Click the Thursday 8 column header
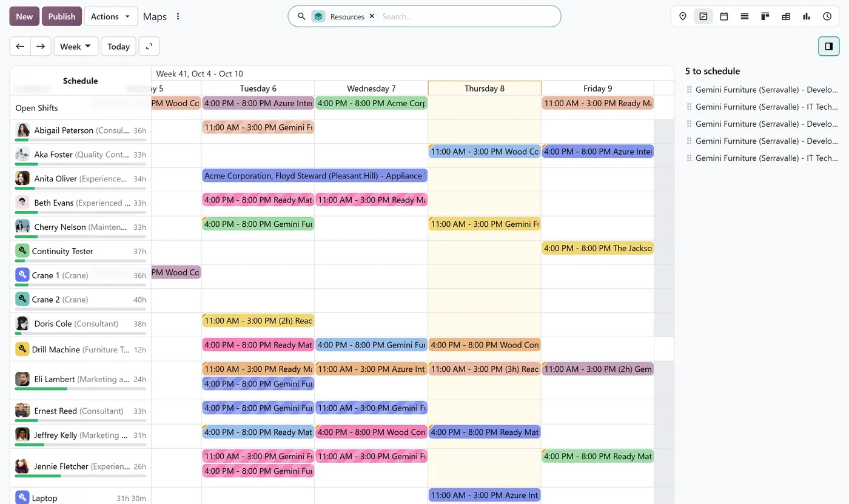Image resolution: width=849 pixels, height=504 pixels. click(x=485, y=89)
